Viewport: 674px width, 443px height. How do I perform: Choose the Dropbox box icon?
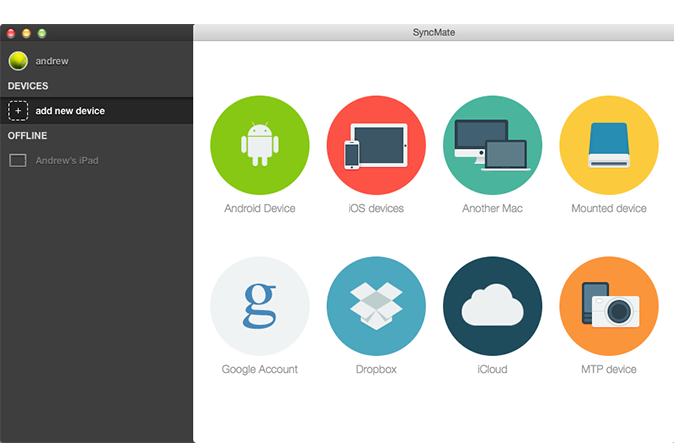[376, 306]
